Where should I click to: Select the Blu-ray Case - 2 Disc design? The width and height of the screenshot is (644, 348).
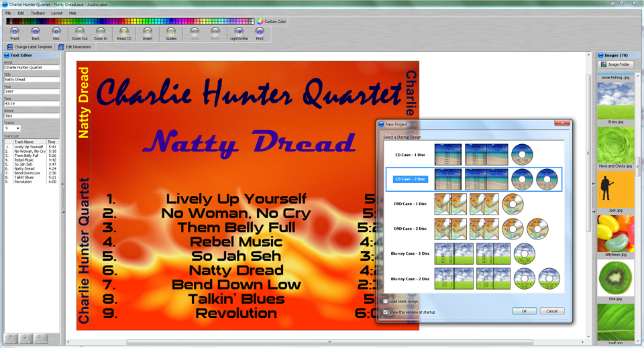(474, 279)
